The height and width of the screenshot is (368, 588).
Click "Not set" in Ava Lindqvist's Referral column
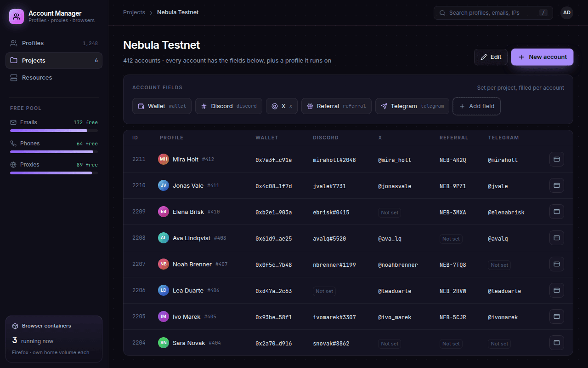451,239
